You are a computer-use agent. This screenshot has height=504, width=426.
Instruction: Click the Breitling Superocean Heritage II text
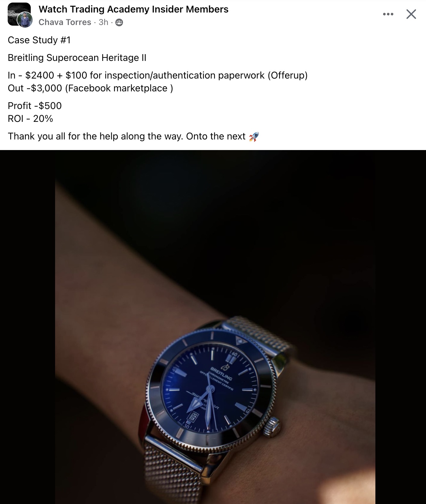pyautogui.click(x=77, y=58)
